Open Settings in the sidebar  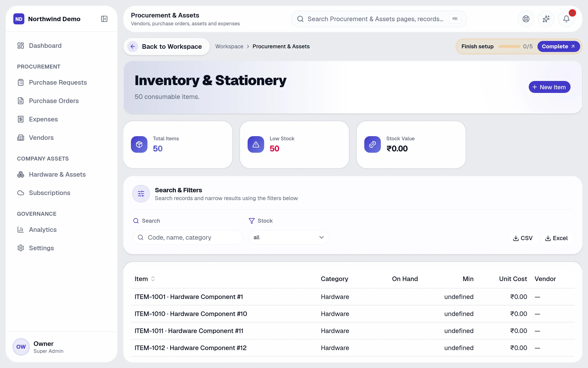(62, 248)
